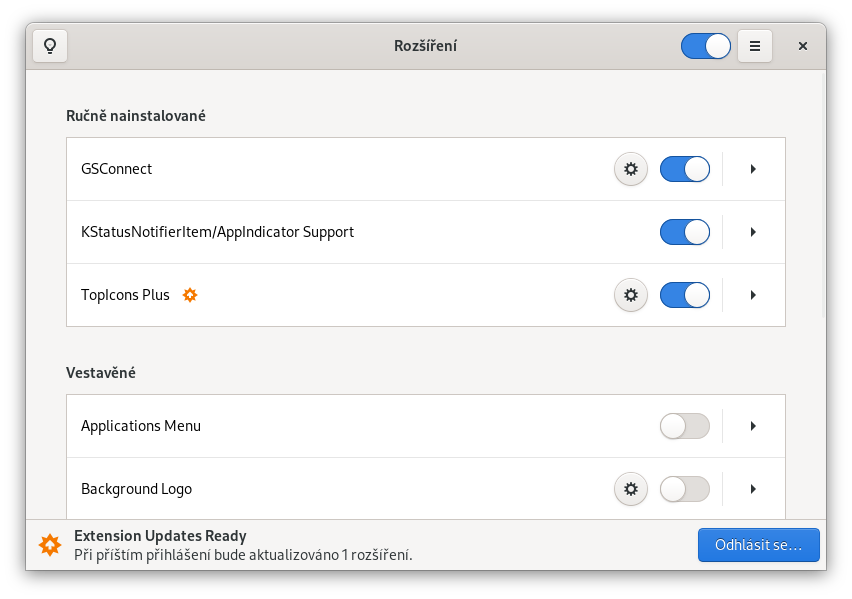Disable the TopIcons Plus switch
The image size is (852, 599).
tap(685, 295)
